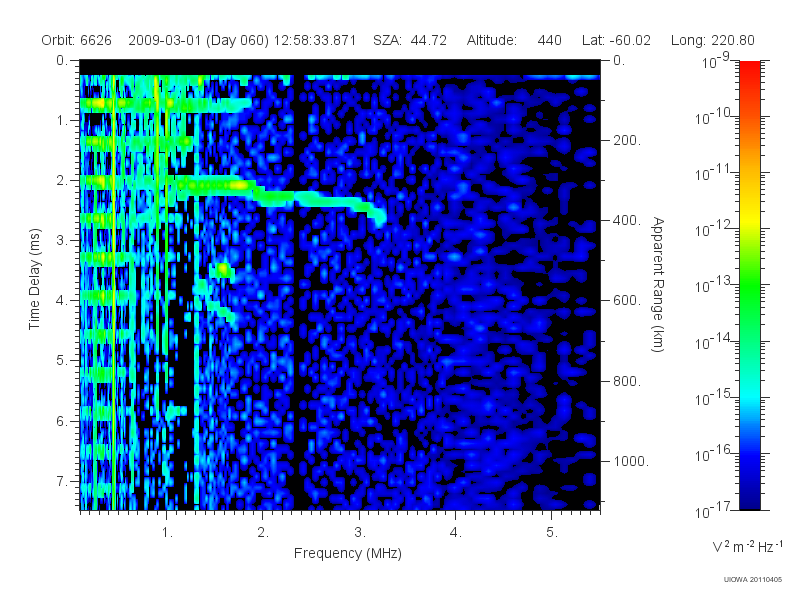The width and height of the screenshot is (800, 600).
Task: Click the 'Orbit: 6626' header text
Action: pyautogui.click(x=77, y=40)
